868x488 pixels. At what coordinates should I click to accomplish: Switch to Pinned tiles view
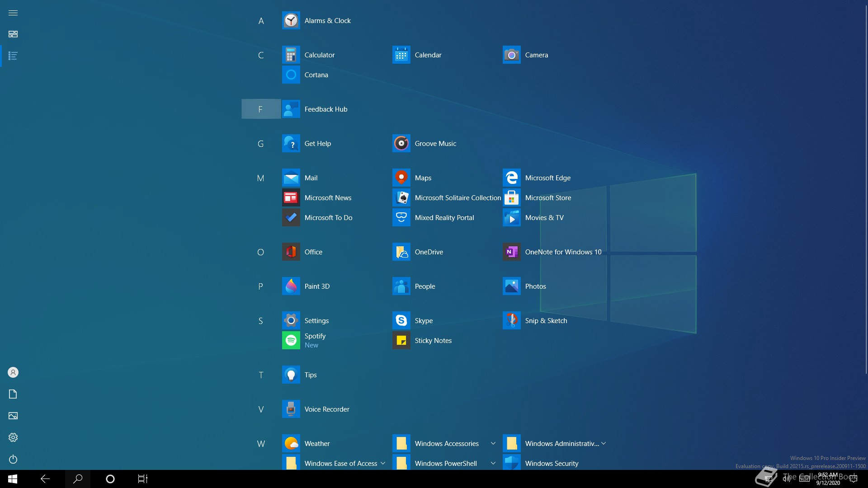pos(13,34)
